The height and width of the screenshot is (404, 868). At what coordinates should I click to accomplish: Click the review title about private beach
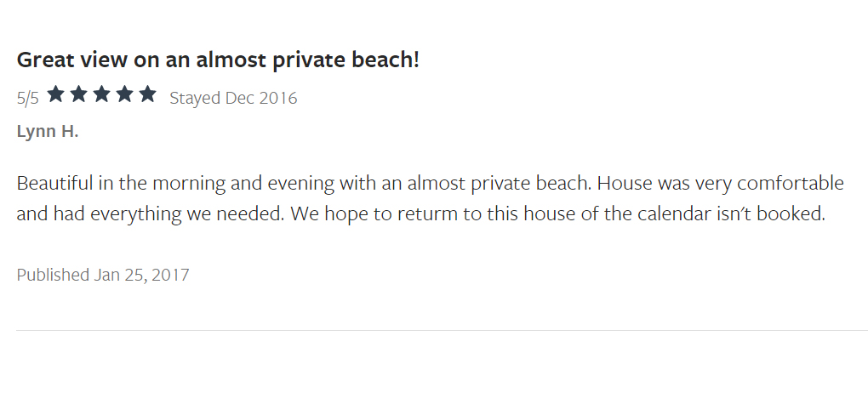point(218,60)
